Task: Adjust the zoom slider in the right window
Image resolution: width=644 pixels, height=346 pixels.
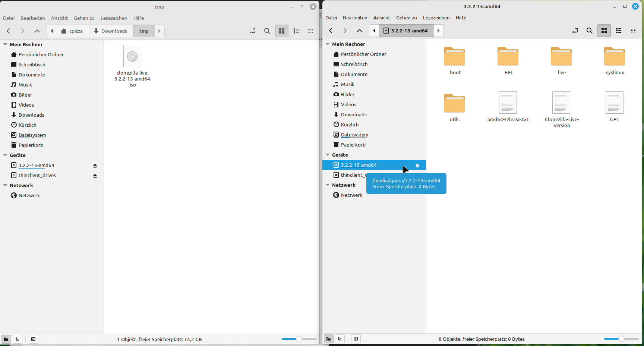Action: (621, 339)
